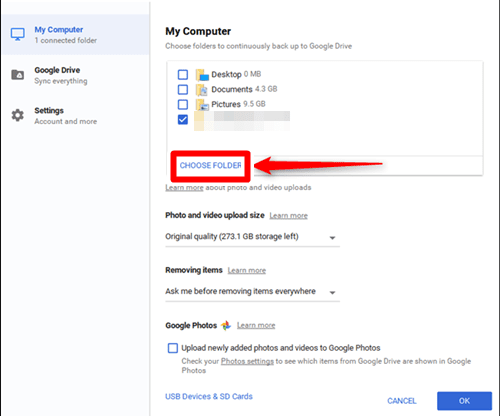The width and height of the screenshot is (500, 416).
Task: Click the Pictures folder icon
Action: coord(202,104)
